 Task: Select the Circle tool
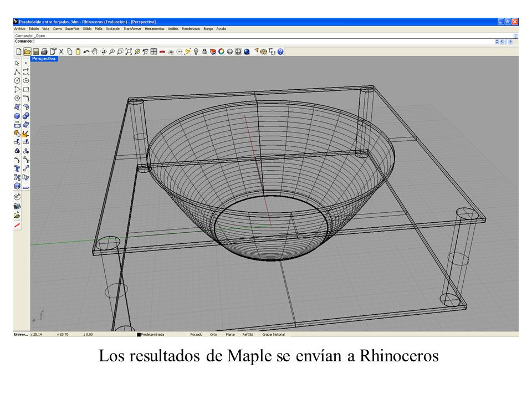coord(17,81)
